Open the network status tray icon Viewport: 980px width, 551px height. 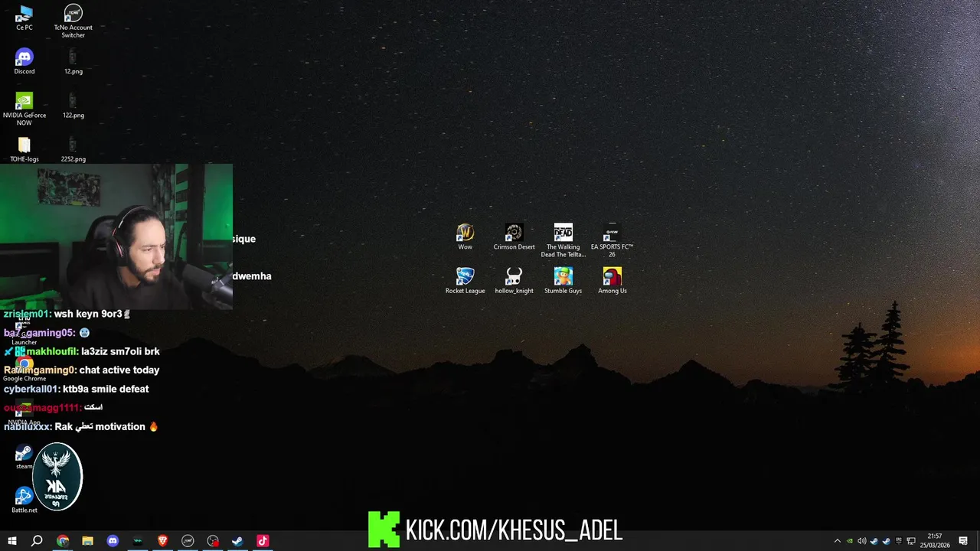pyautogui.click(x=911, y=541)
